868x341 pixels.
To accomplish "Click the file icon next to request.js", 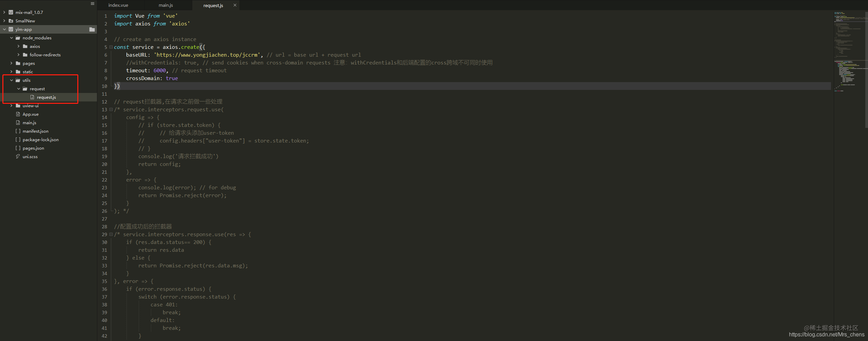I will (32, 97).
